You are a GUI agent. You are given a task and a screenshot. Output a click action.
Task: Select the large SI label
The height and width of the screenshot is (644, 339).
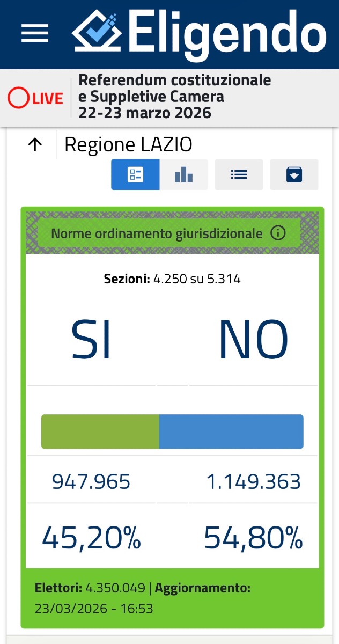coord(91,340)
